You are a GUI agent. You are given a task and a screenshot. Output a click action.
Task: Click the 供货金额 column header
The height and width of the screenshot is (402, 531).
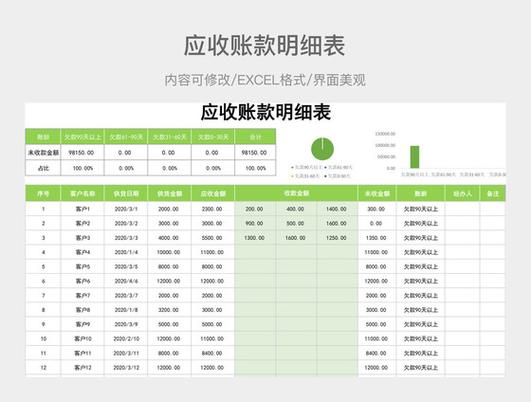170,194
